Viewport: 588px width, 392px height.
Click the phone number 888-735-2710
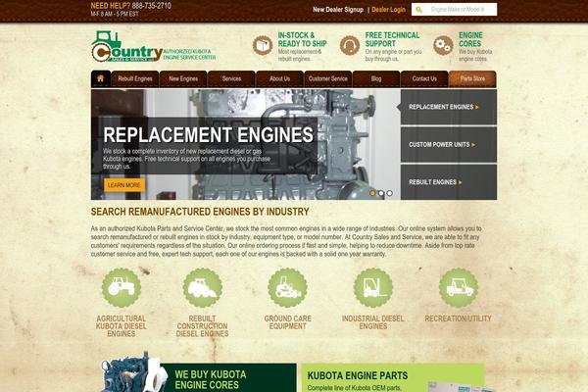(152, 6)
